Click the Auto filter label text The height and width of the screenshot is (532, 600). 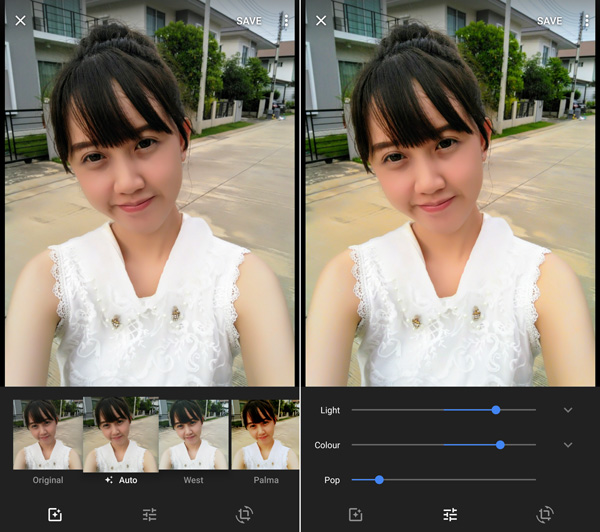[x=128, y=480]
